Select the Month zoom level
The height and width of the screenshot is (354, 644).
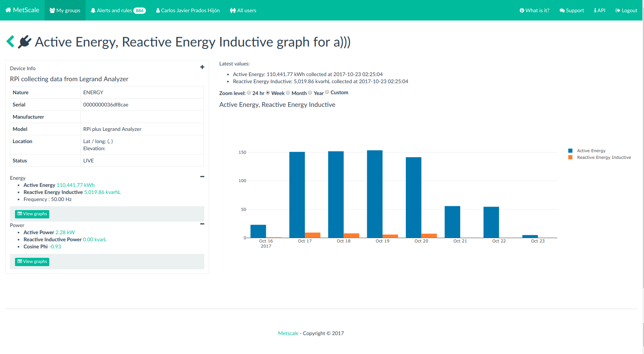(x=288, y=93)
